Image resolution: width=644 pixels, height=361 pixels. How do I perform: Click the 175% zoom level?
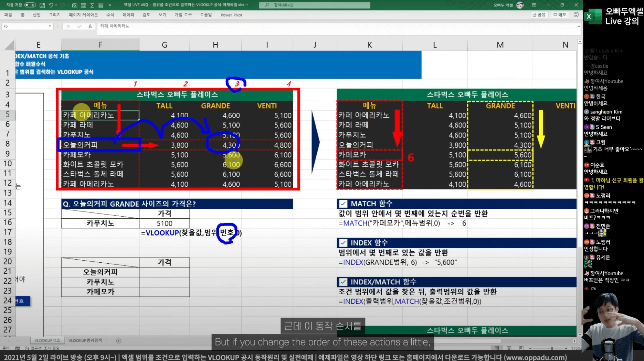(576, 348)
